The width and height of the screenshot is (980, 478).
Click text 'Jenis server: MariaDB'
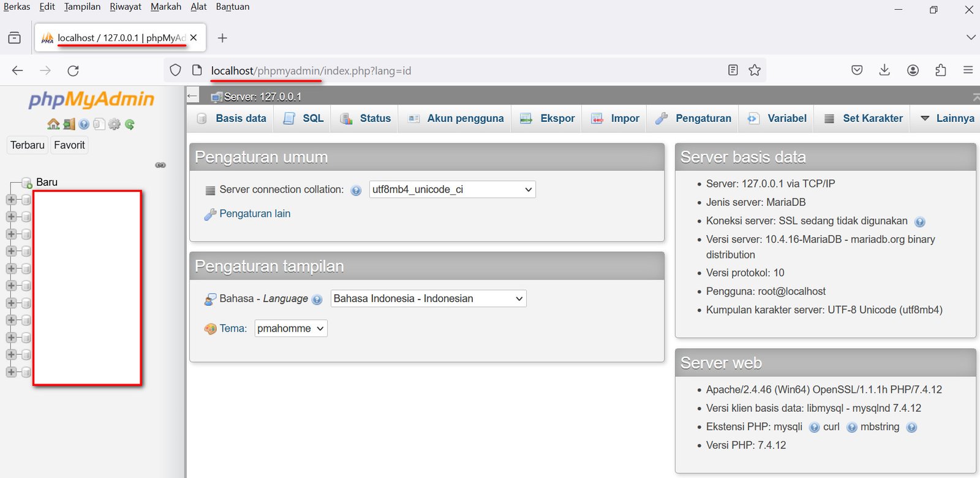(756, 202)
